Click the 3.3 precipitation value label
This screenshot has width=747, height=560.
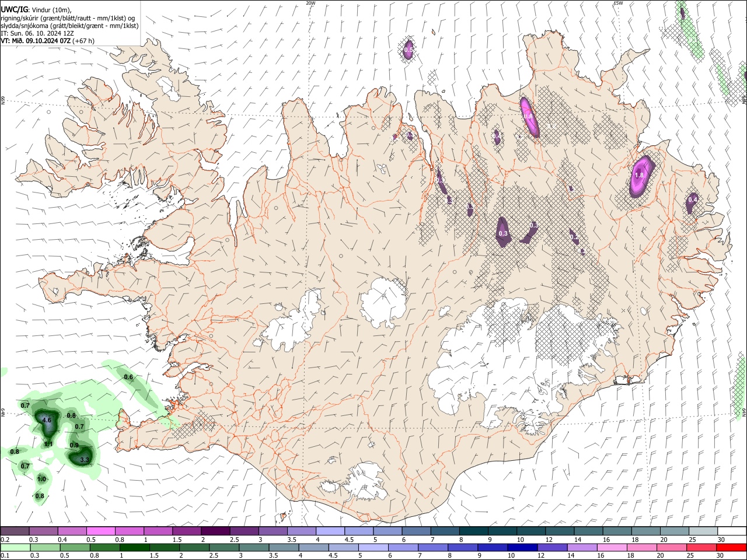point(84,460)
